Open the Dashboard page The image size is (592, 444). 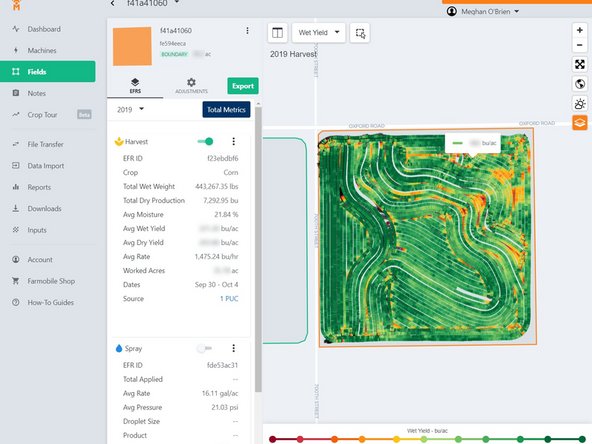tap(44, 29)
